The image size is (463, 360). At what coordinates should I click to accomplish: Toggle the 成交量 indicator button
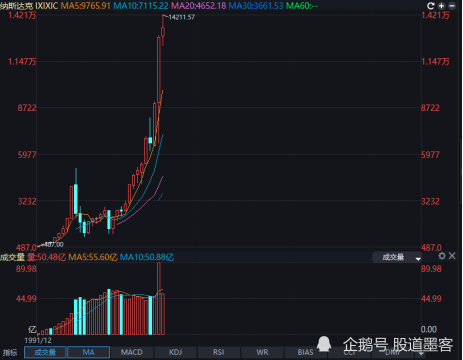click(x=45, y=352)
